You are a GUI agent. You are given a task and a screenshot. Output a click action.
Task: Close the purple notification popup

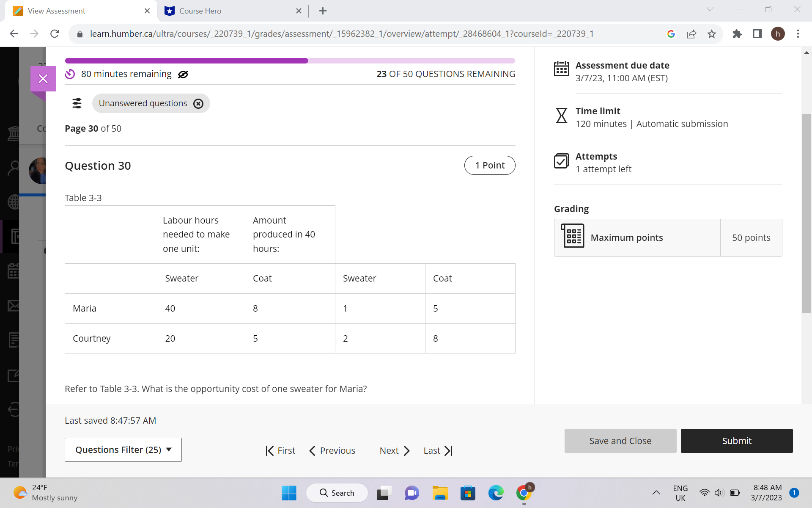[43, 78]
